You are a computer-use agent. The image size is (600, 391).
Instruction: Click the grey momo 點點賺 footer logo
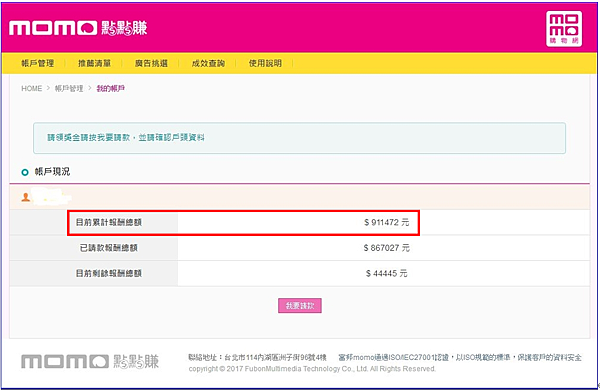pos(90,362)
